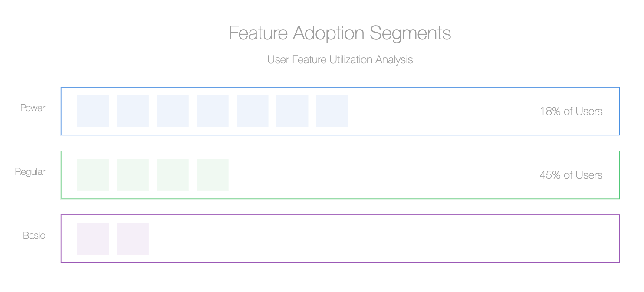Click the Regular segment label

30,171
